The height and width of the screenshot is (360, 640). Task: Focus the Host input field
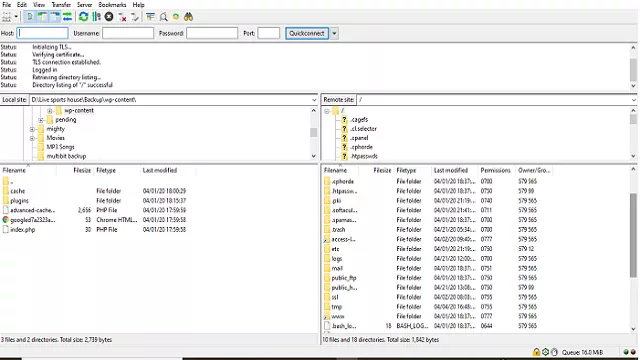(43, 33)
